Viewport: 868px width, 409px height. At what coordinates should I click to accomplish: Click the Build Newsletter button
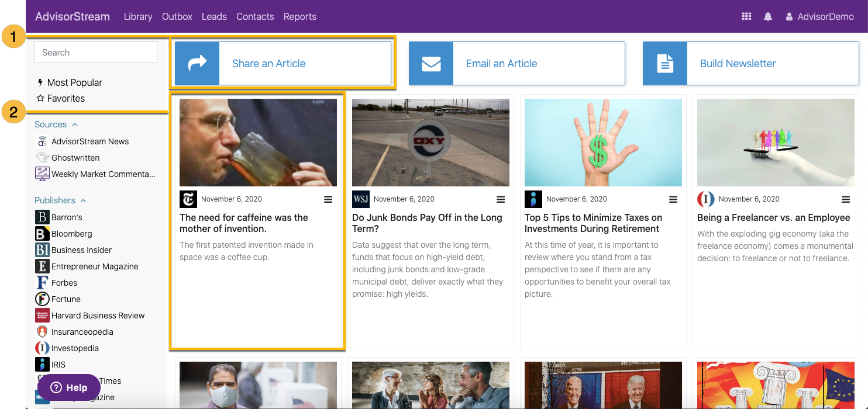point(751,63)
